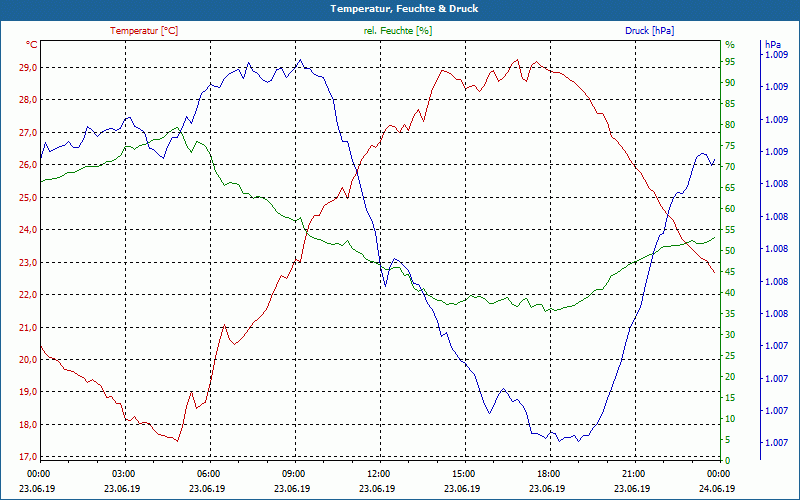Click green humidity axis value '30'
This screenshot has height=500, width=800.
[x=730, y=335]
